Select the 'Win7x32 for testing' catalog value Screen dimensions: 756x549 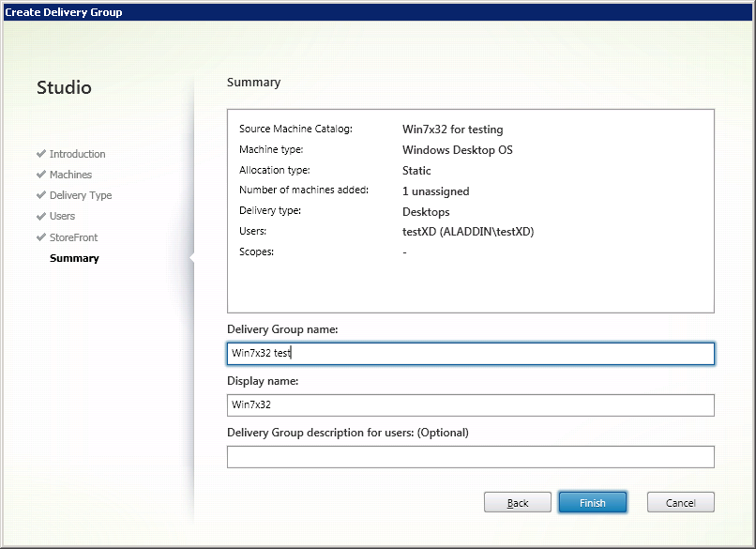click(x=453, y=130)
